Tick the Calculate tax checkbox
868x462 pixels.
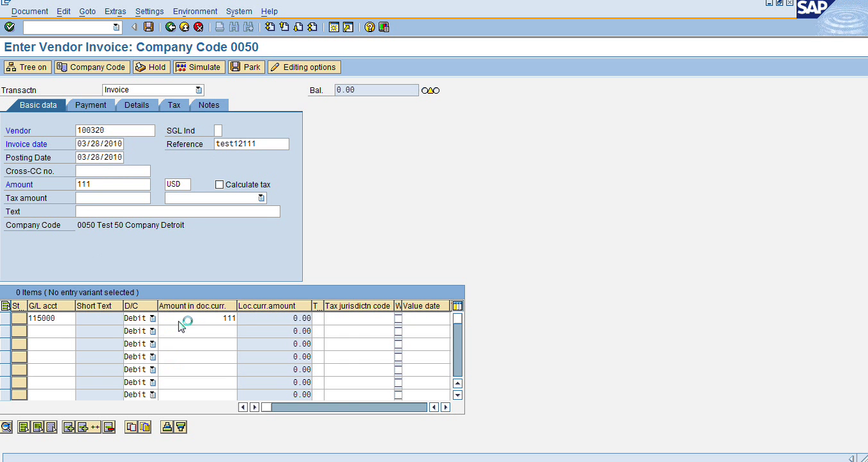tap(219, 185)
